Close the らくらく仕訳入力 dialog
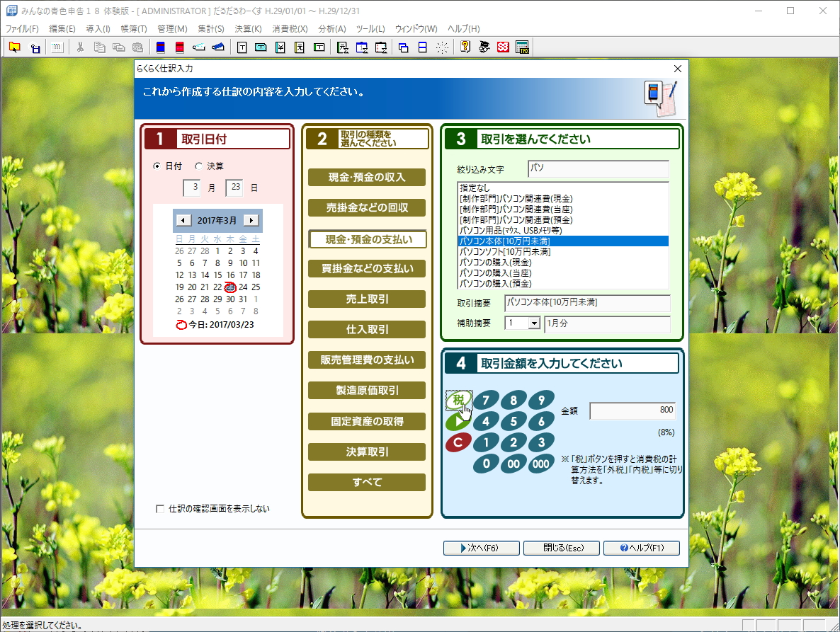The image size is (840, 632). coord(678,69)
